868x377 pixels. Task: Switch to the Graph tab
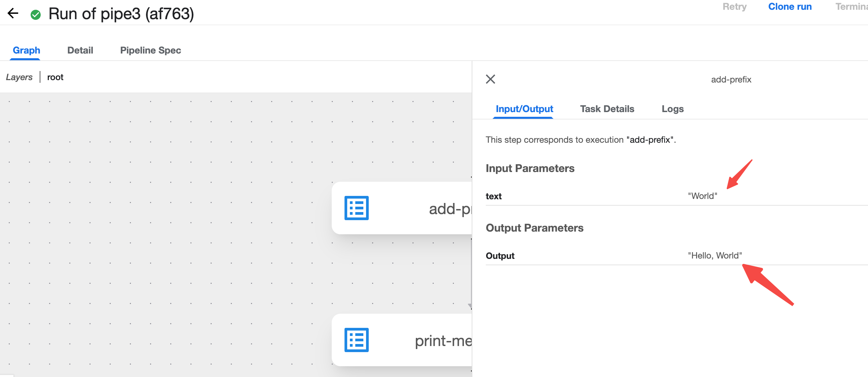point(26,50)
